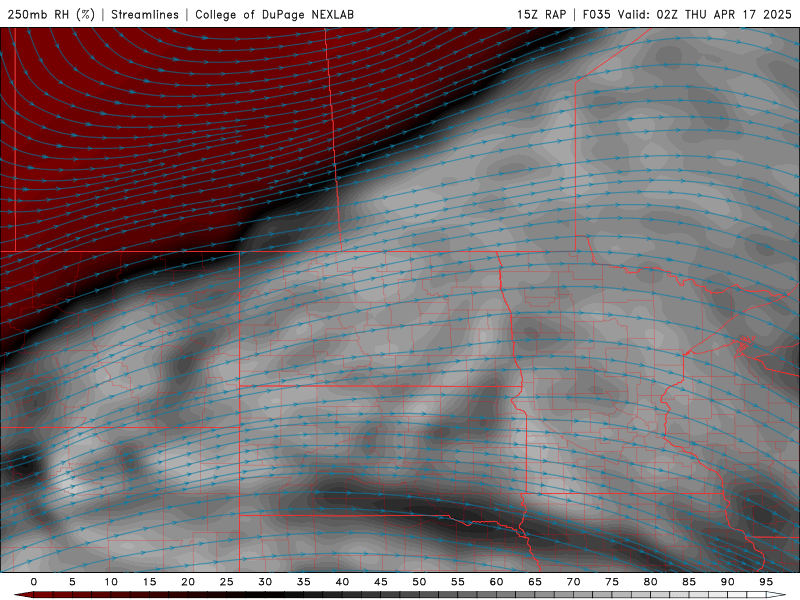Click the colorbar tick label "20"
The width and height of the screenshot is (800, 600).
coord(188,582)
